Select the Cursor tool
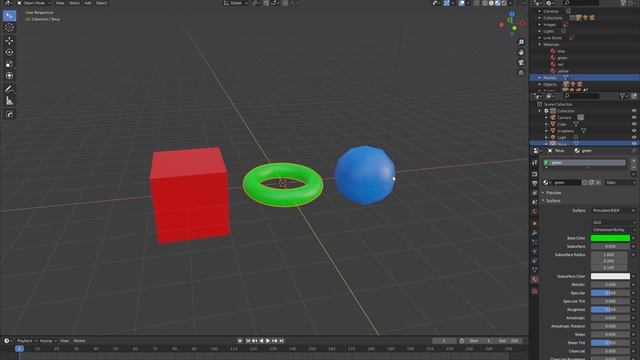 point(9,28)
